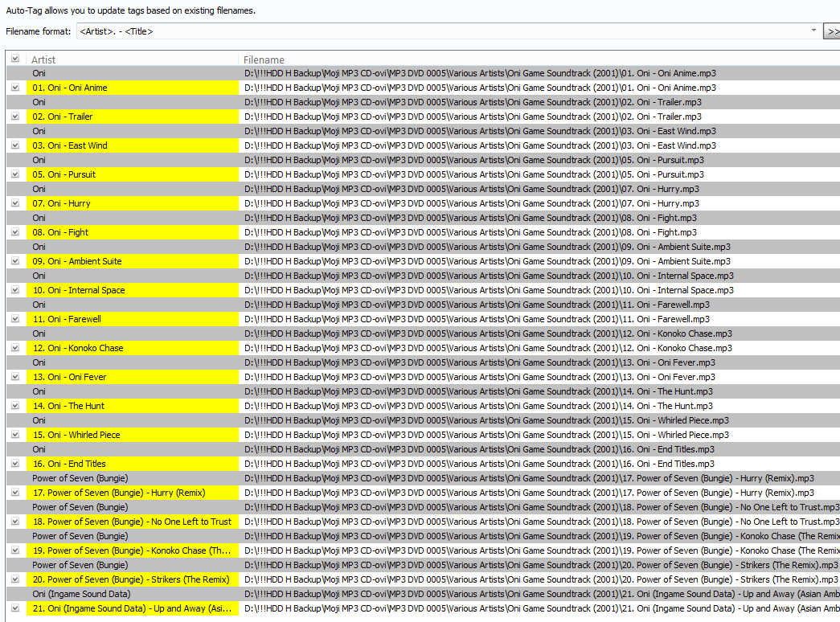Uncheck the '02. Oni - Trailer' checkbox

click(15, 117)
